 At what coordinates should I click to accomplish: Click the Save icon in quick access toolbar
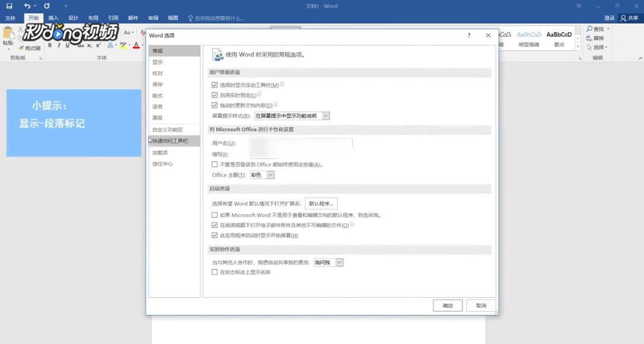coord(9,6)
